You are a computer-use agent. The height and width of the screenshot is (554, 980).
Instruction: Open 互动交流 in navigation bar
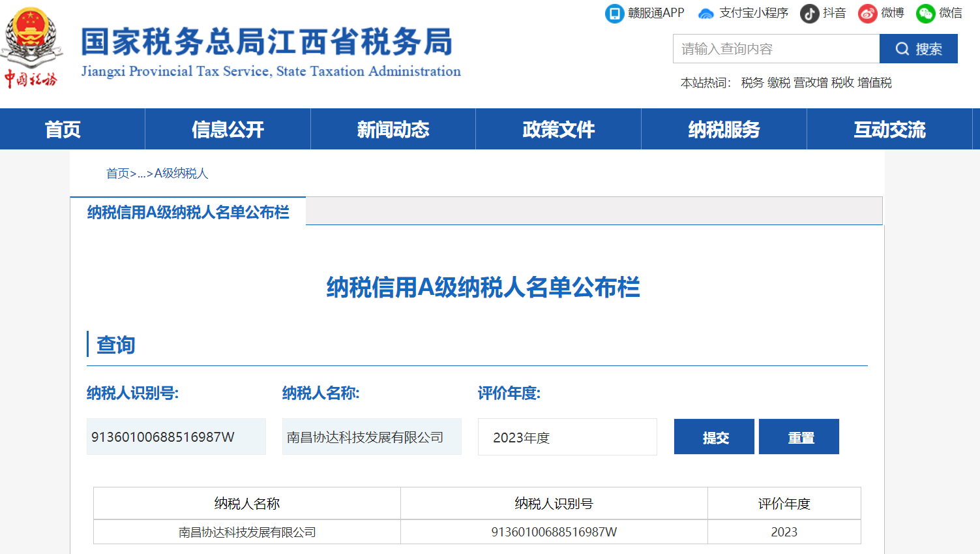[889, 129]
